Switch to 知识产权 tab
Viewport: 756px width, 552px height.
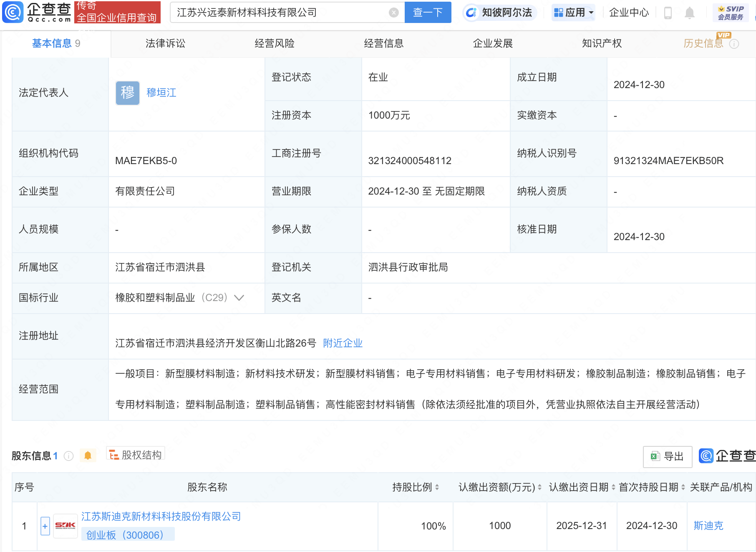pos(602,43)
